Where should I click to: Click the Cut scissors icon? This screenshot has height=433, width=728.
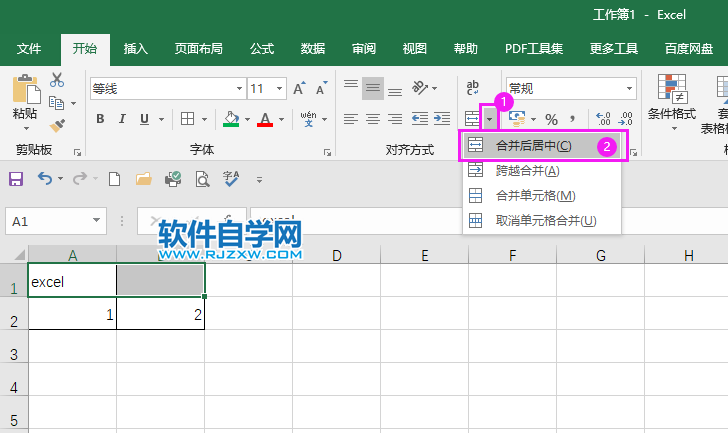(x=57, y=80)
